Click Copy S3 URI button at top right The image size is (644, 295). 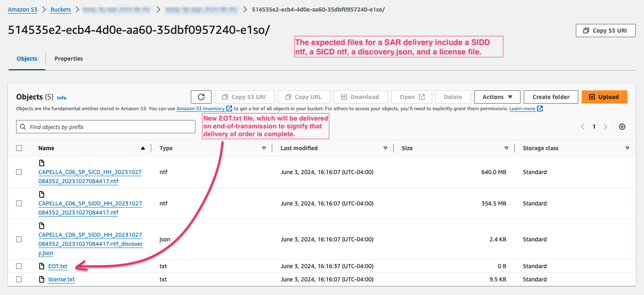[606, 31]
